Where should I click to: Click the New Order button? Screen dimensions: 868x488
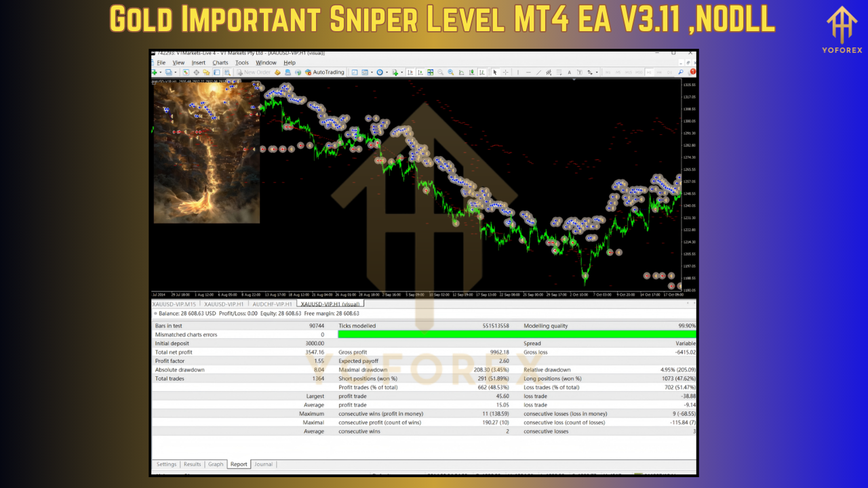point(252,72)
